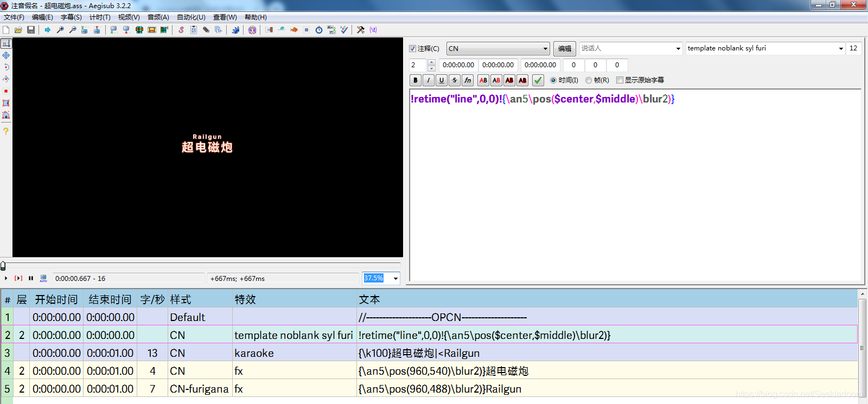Screen dimensions: 868x404
Task: Click the vertical scrollbar of subtitle grid
Action: pyautogui.click(x=862, y=347)
